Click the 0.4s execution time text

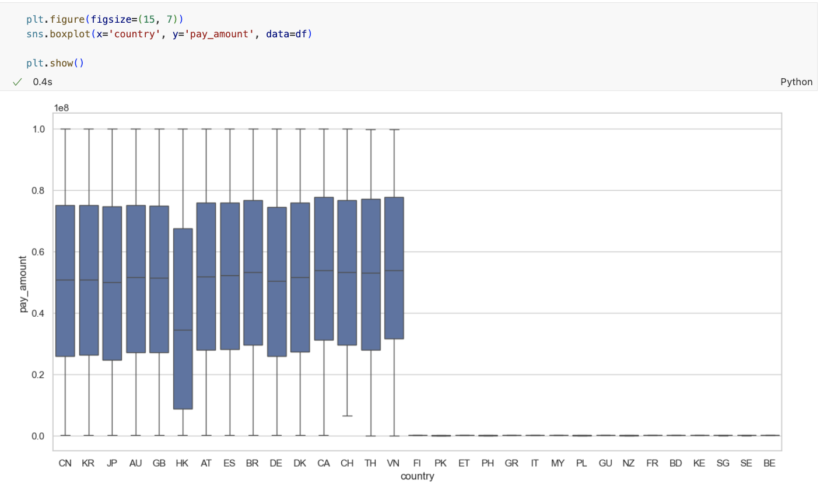(43, 82)
